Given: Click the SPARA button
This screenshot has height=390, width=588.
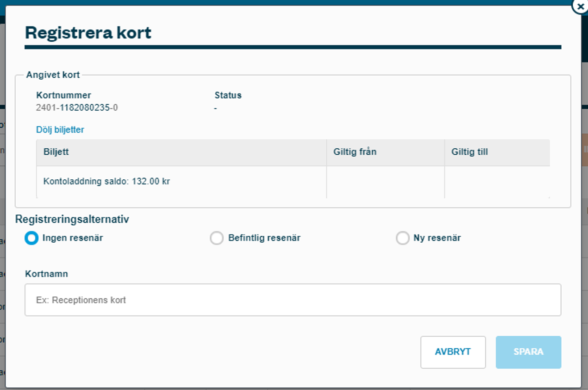Looking at the screenshot, I should click(x=528, y=352).
